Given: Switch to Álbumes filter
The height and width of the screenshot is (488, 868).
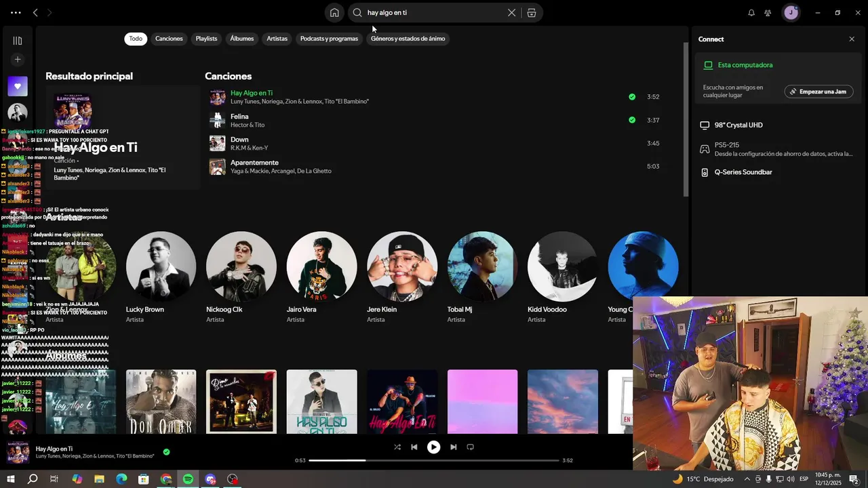Looking at the screenshot, I should [x=241, y=39].
